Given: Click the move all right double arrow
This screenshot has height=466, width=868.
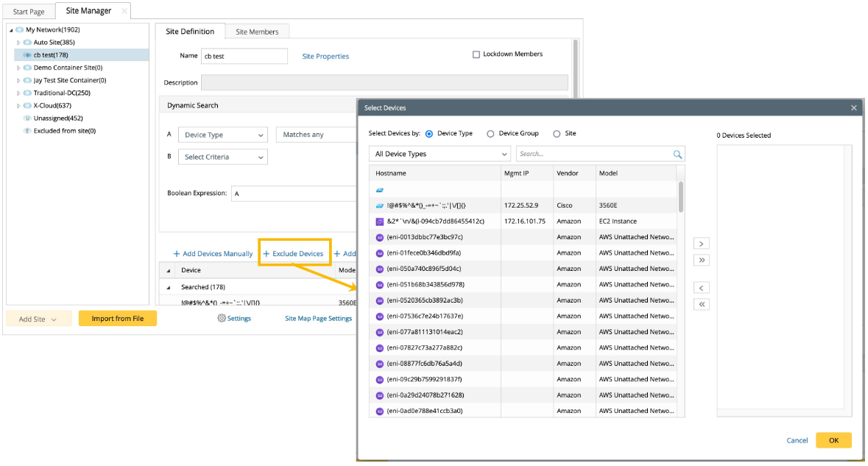Looking at the screenshot, I should [x=702, y=260].
